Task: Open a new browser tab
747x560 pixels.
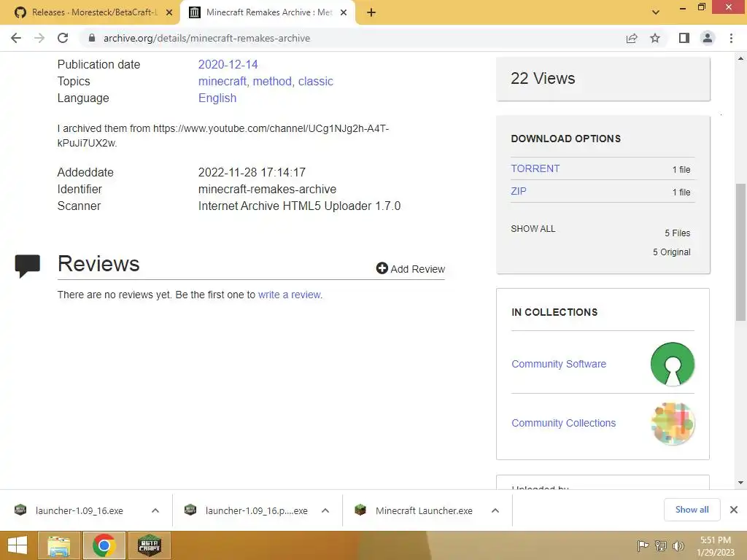Action: click(371, 13)
